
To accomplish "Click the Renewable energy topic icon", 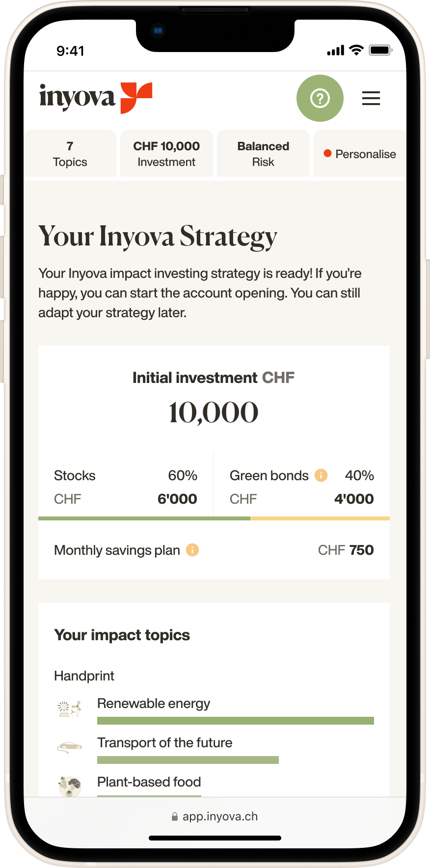I will pos(70,709).
